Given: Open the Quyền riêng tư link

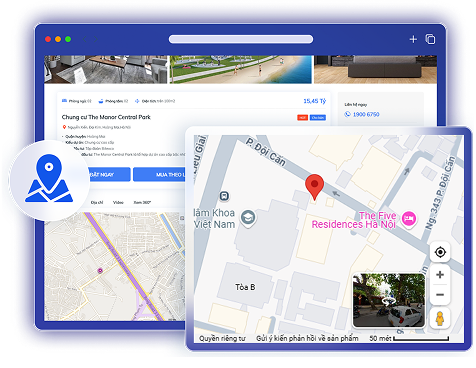Looking at the screenshot, I should [x=222, y=338].
